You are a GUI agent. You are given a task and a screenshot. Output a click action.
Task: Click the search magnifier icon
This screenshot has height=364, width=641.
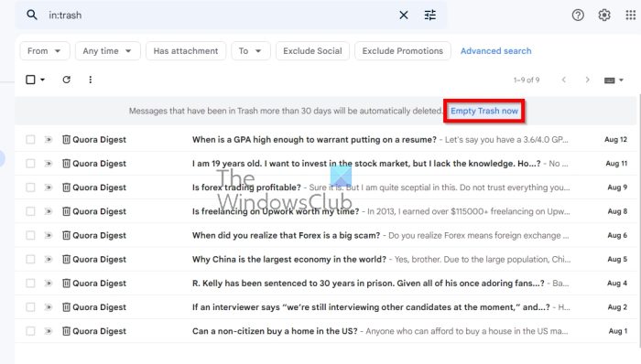pos(32,16)
